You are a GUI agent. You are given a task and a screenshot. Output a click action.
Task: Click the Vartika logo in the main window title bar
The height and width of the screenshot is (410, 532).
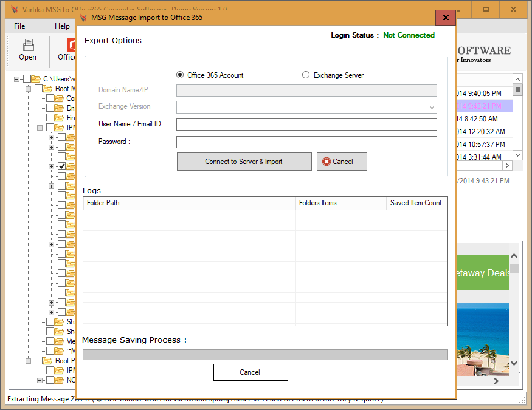15,9
